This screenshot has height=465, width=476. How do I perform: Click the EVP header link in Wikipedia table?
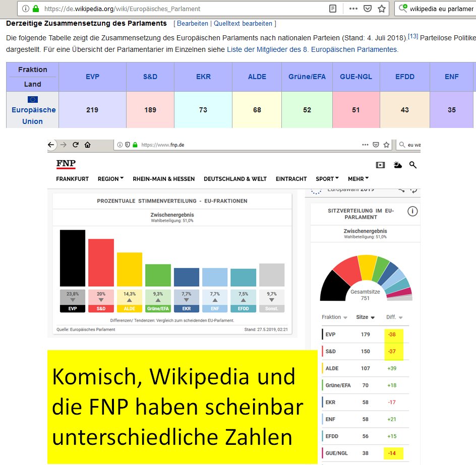pos(92,77)
